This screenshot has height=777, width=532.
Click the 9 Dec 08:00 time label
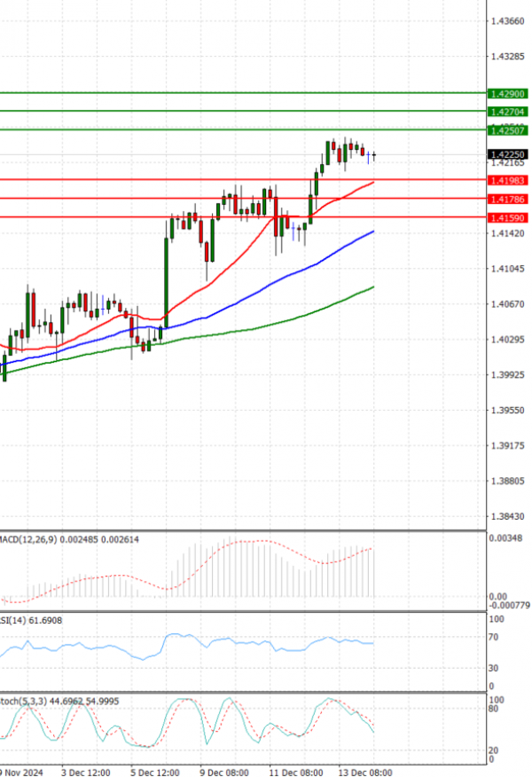tap(224, 773)
